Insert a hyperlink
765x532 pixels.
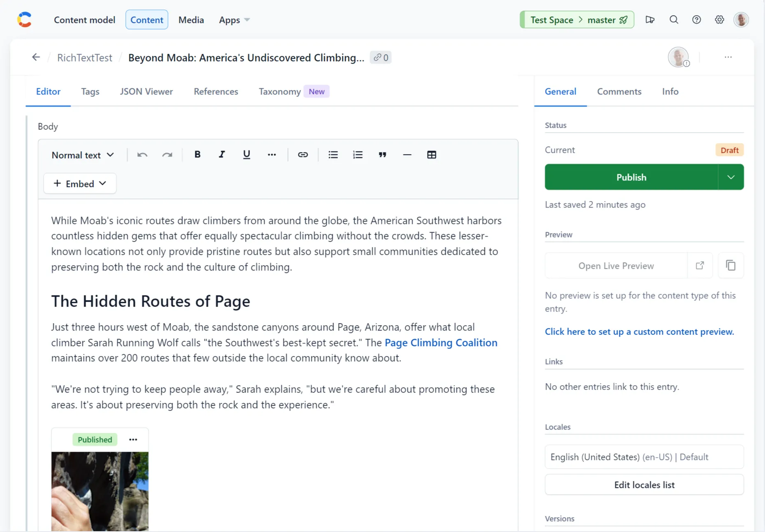coord(303,155)
